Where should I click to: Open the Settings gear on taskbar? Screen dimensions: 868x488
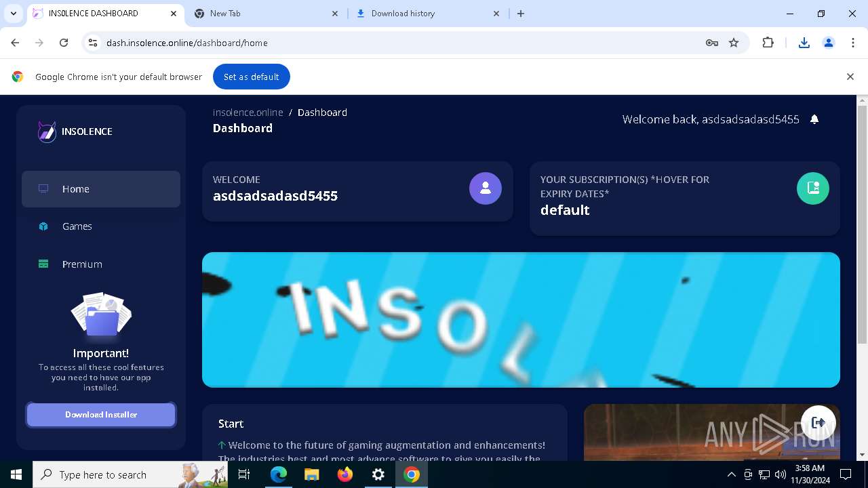(378, 474)
